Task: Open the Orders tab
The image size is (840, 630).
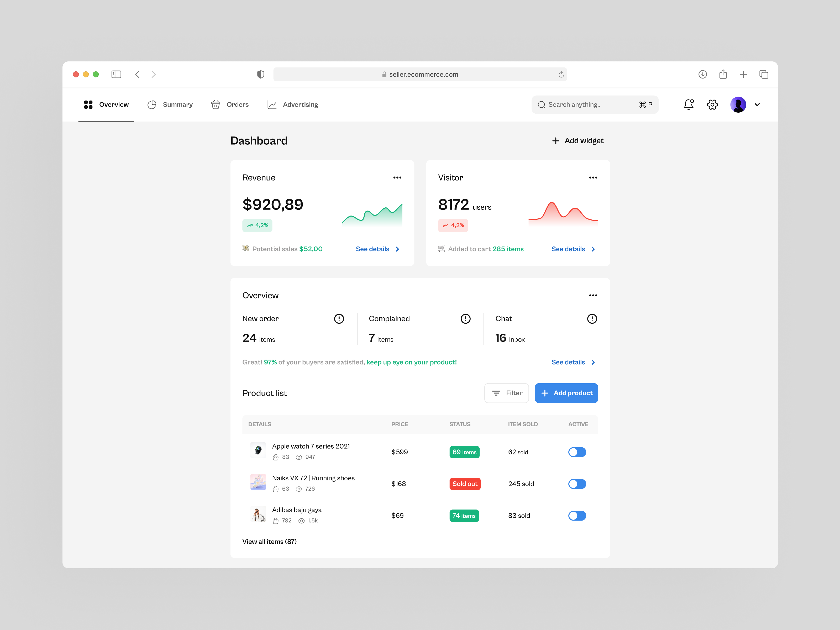Action: (230, 104)
